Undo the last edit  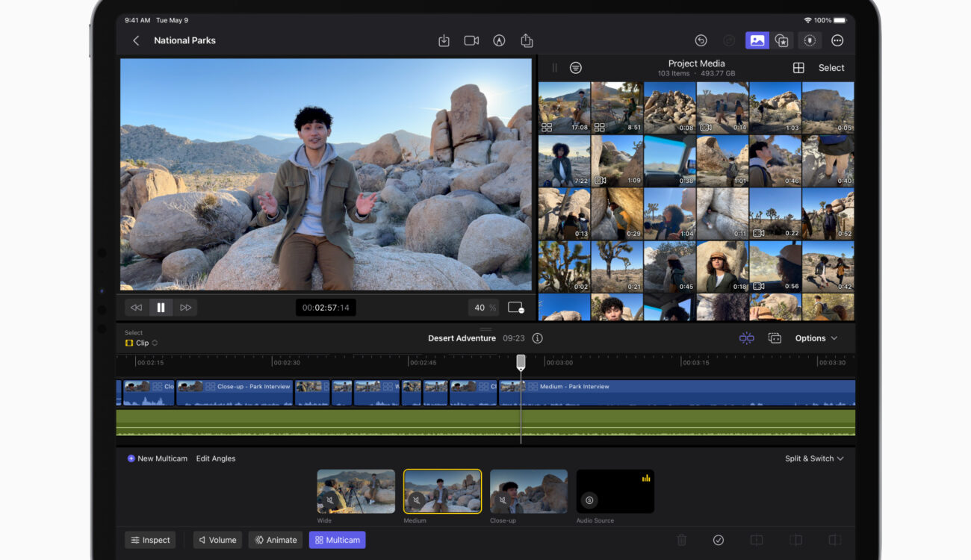tap(701, 41)
